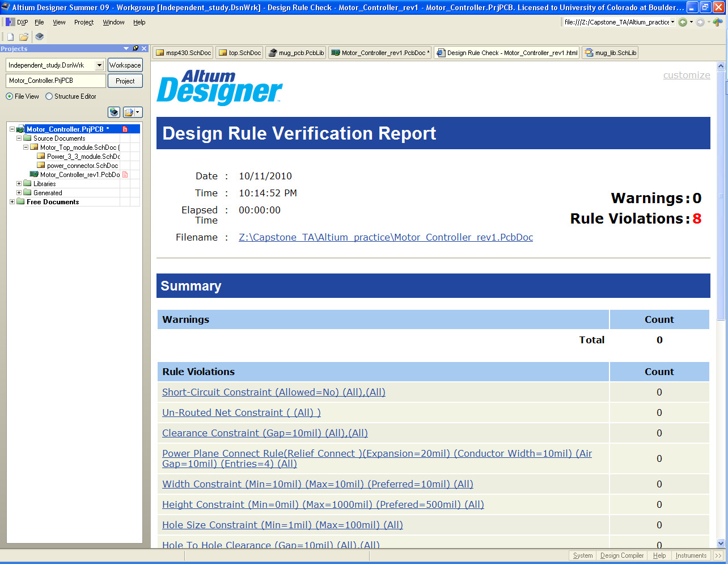Collapse the Motor_Top_module.SchDoc node
This screenshot has height=564, width=728.
pos(26,148)
